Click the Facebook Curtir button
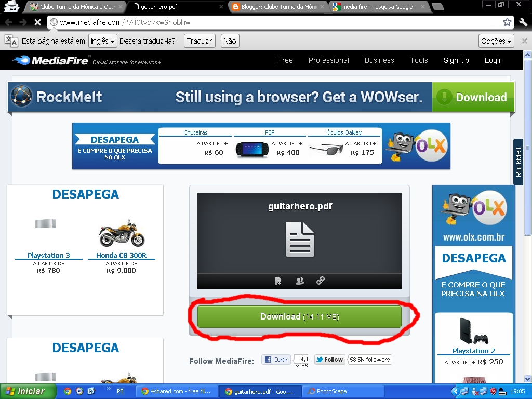 tap(276, 360)
